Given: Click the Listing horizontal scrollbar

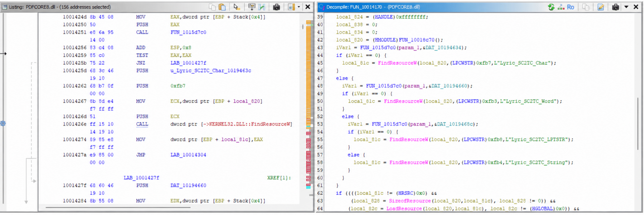Looking at the screenshot, I should tap(118, 207).
